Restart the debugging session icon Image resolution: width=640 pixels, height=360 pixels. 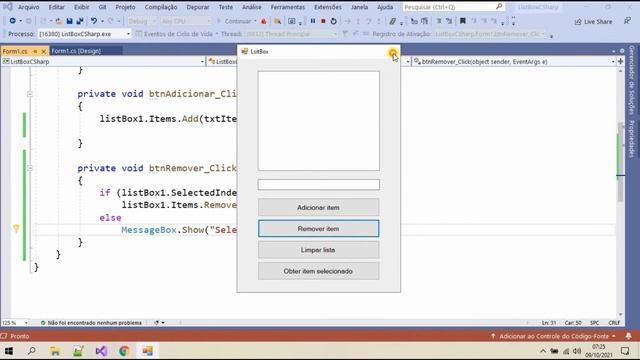tap(333, 21)
